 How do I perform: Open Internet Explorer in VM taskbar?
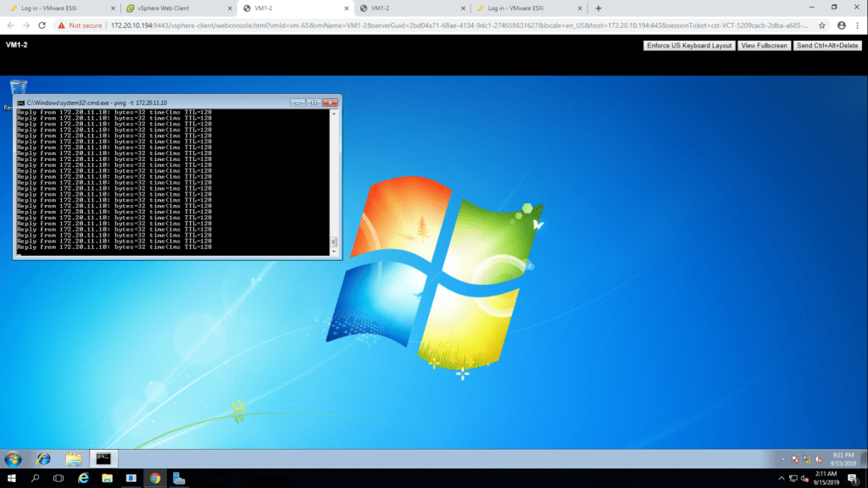[x=43, y=458]
